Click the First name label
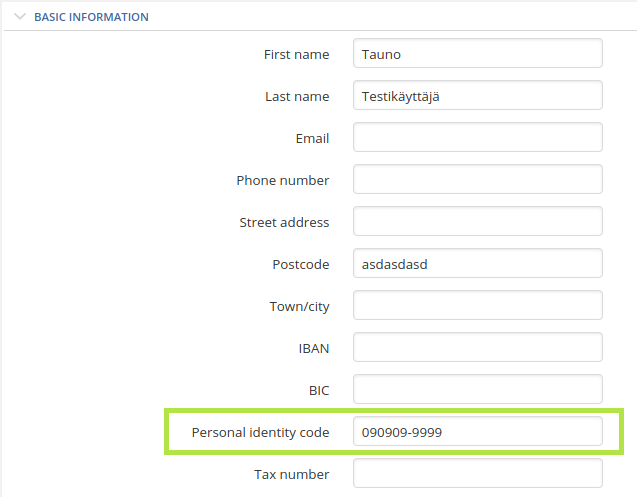637x497 pixels. [x=297, y=54]
